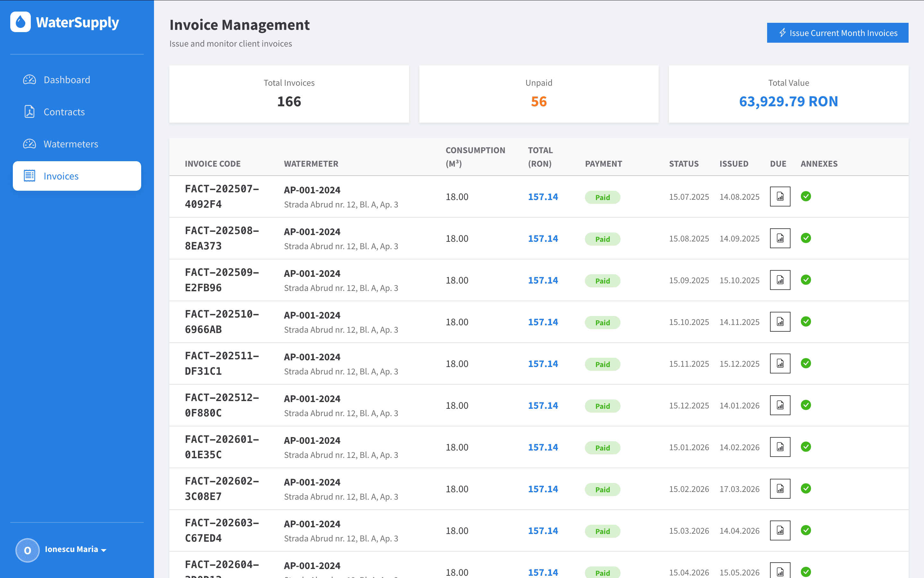Click Paid badge for FACT-202602-3C08E7
924x578 pixels.
tap(603, 489)
